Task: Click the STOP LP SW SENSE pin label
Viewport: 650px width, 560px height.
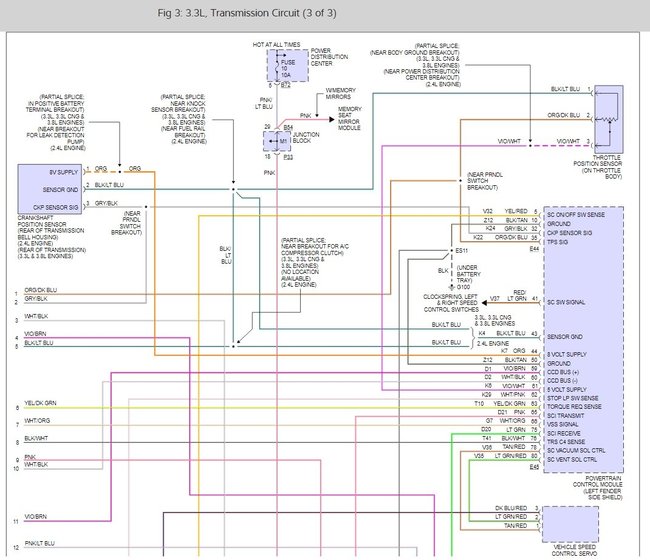Action: [572, 398]
